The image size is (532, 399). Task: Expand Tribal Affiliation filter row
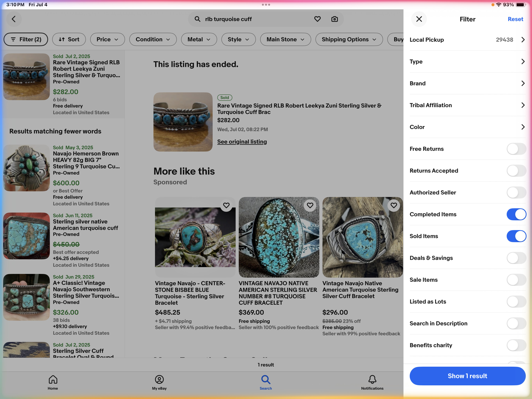pos(467,105)
